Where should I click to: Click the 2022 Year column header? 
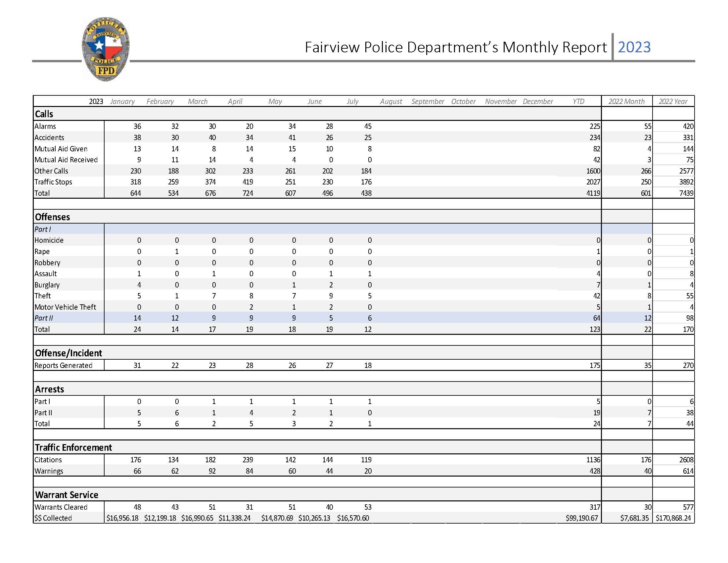click(x=673, y=101)
